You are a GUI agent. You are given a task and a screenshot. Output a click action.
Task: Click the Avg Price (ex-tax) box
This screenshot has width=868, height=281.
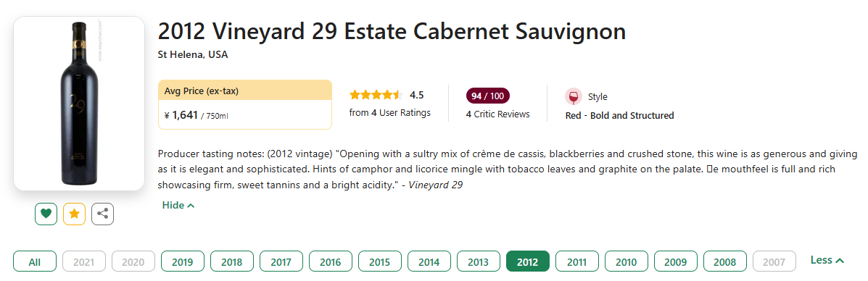pos(244,104)
